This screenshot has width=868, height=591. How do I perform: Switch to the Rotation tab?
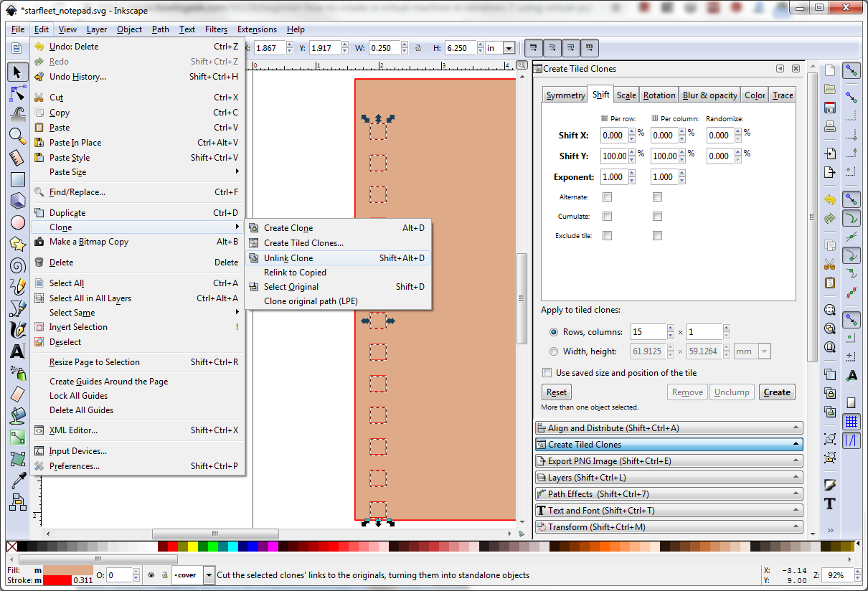click(x=659, y=95)
